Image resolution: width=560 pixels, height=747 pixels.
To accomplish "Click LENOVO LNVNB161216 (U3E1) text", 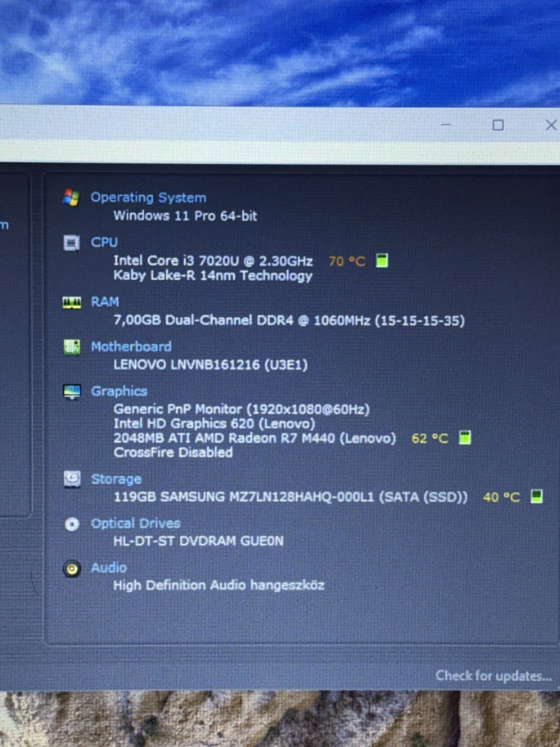I will coord(210,365).
